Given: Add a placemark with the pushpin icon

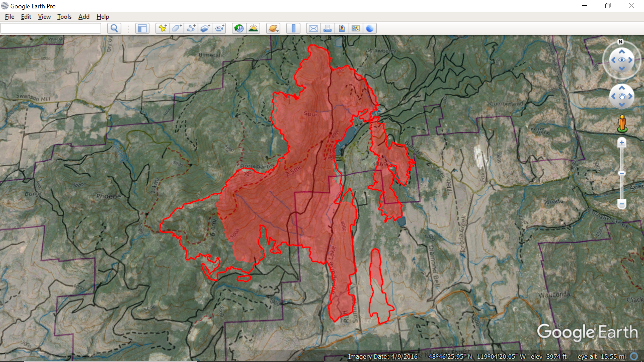Looking at the screenshot, I should pyautogui.click(x=163, y=28).
